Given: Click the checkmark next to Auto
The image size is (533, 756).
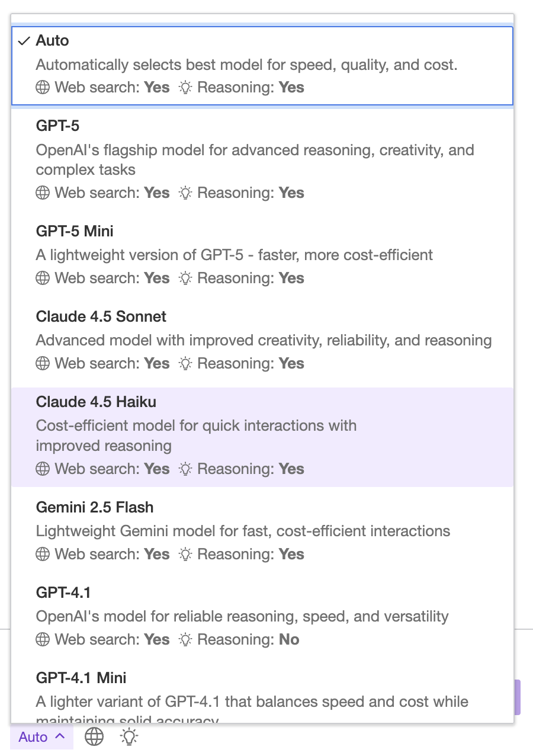Looking at the screenshot, I should tap(24, 40).
